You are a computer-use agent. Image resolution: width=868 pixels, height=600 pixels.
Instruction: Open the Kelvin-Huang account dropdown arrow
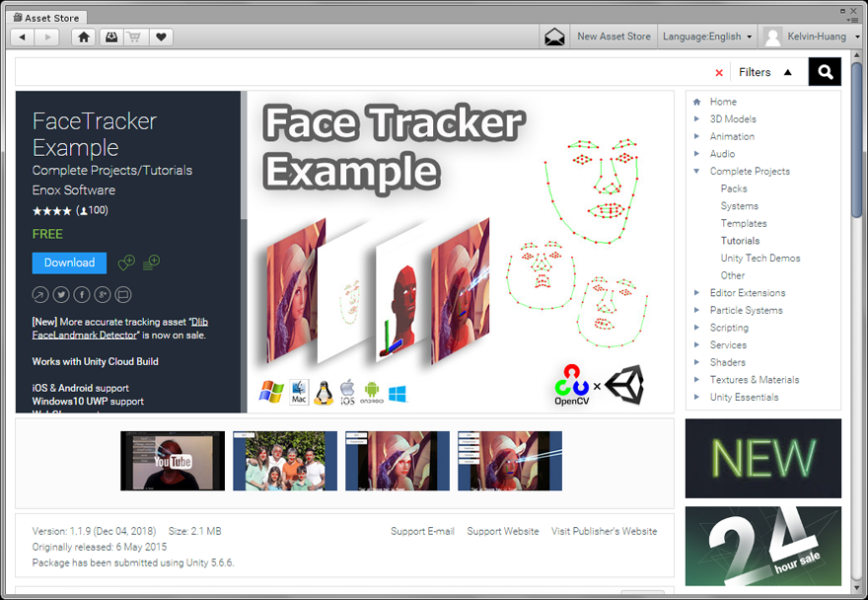857,37
